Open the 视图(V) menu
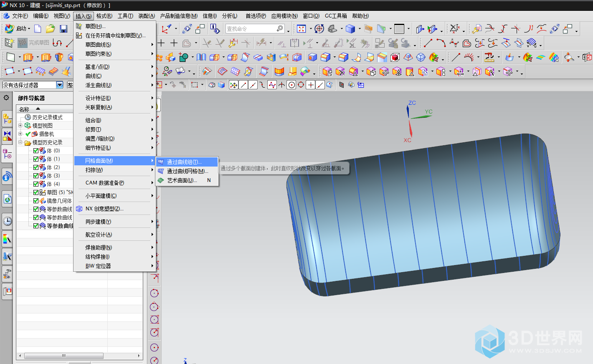 coord(62,16)
